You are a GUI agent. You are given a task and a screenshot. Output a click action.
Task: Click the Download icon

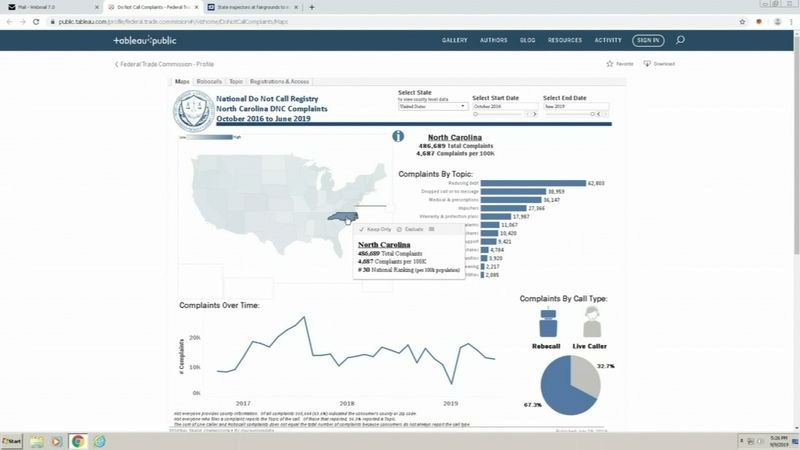tap(647, 64)
